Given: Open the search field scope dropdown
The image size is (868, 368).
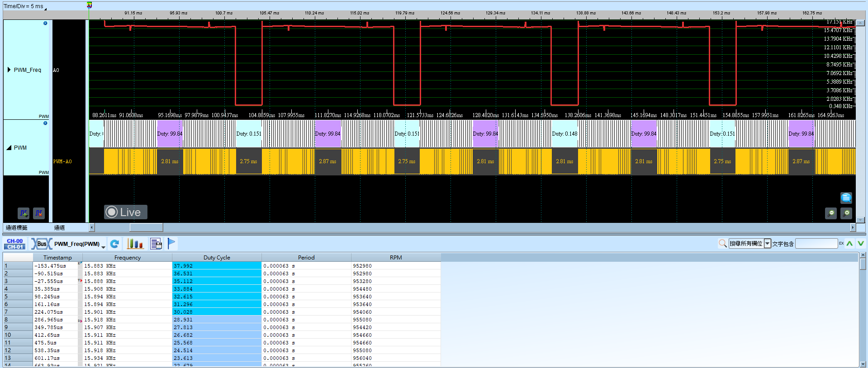Looking at the screenshot, I should point(768,244).
